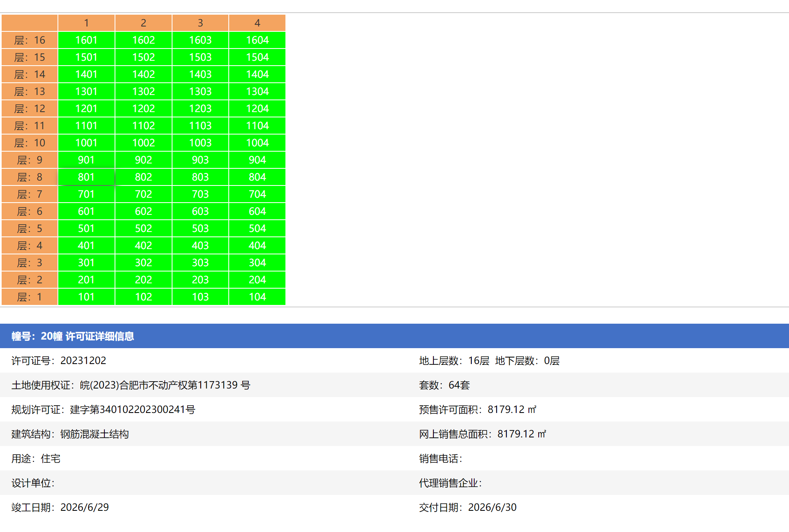The height and width of the screenshot is (532, 789).
Task: Choose unit 1203
Action: coord(200,108)
